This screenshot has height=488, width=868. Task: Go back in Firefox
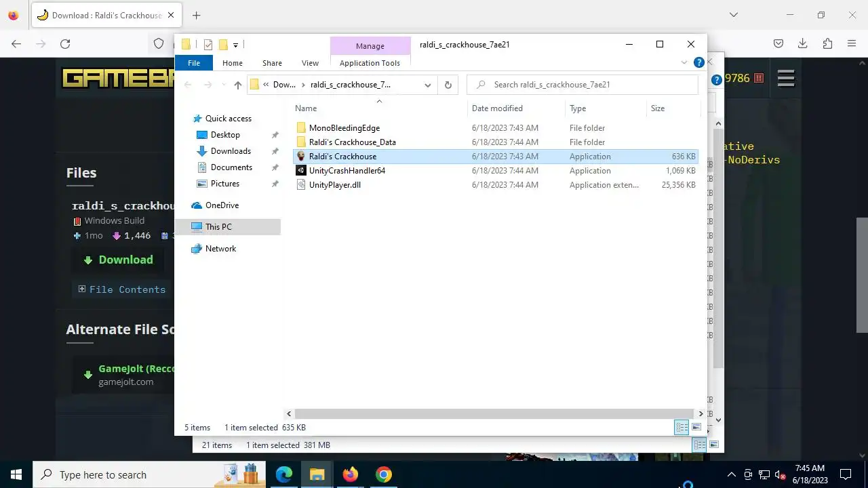pos(16,44)
